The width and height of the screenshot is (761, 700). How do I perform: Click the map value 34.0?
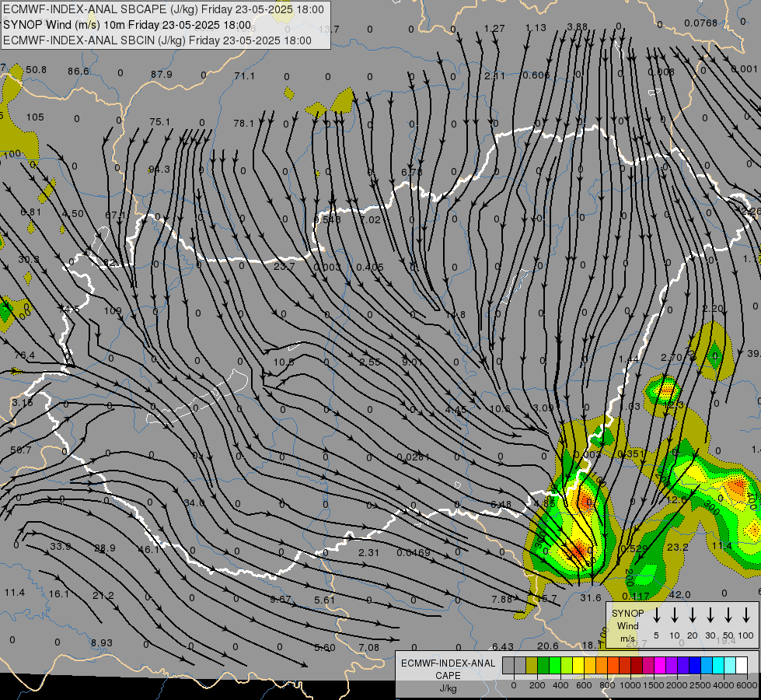194,502
